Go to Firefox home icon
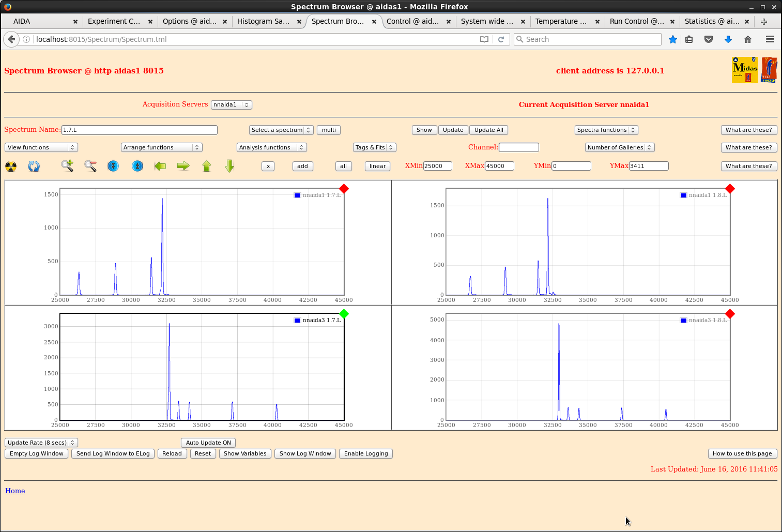The height and width of the screenshot is (532, 782). point(748,39)
